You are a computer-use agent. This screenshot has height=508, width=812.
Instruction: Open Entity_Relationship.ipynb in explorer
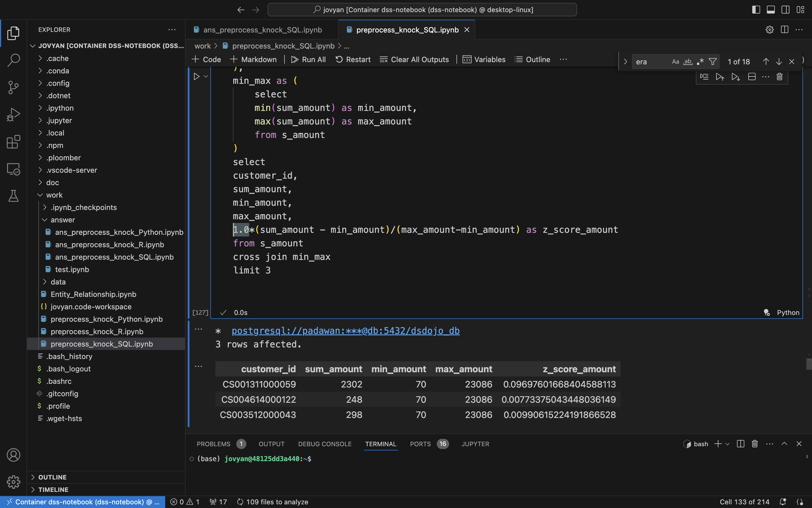point(93,294)
